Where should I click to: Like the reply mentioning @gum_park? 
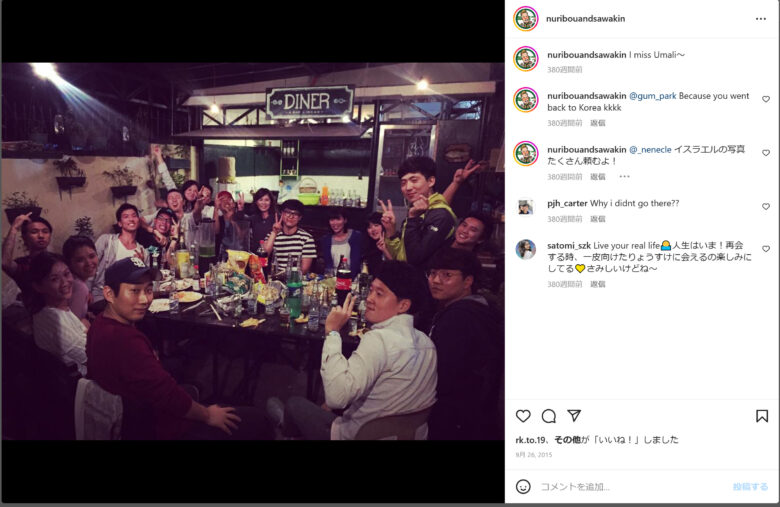coord(766,99)
